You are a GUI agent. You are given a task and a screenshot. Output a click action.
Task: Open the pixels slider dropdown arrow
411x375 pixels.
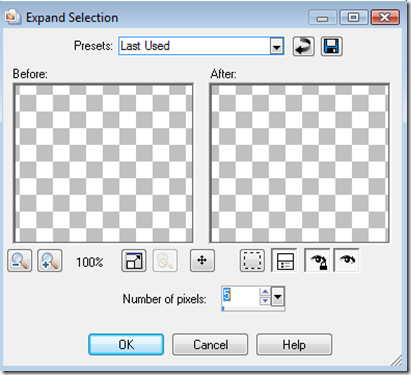coord(278,296)
